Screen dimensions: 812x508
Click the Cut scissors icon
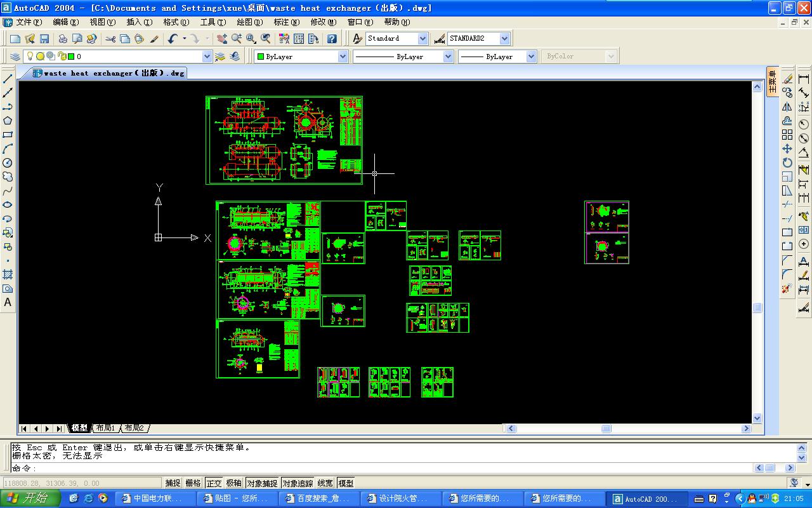[110, 39]
